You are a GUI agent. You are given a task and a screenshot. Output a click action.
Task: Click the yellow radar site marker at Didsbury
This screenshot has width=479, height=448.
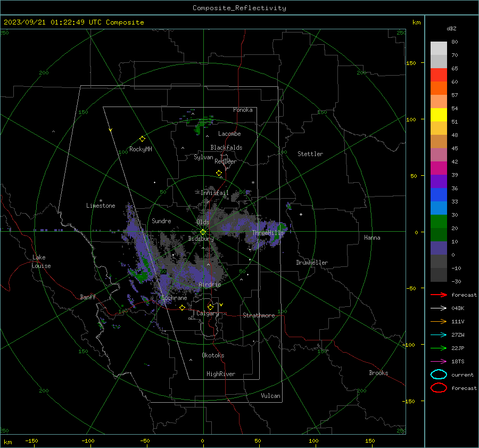click(x=203, y=232)
